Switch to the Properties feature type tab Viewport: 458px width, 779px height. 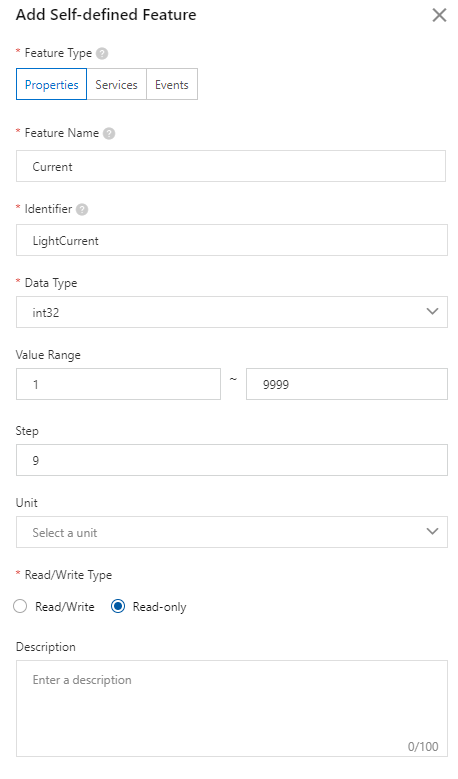coord(51,84)
